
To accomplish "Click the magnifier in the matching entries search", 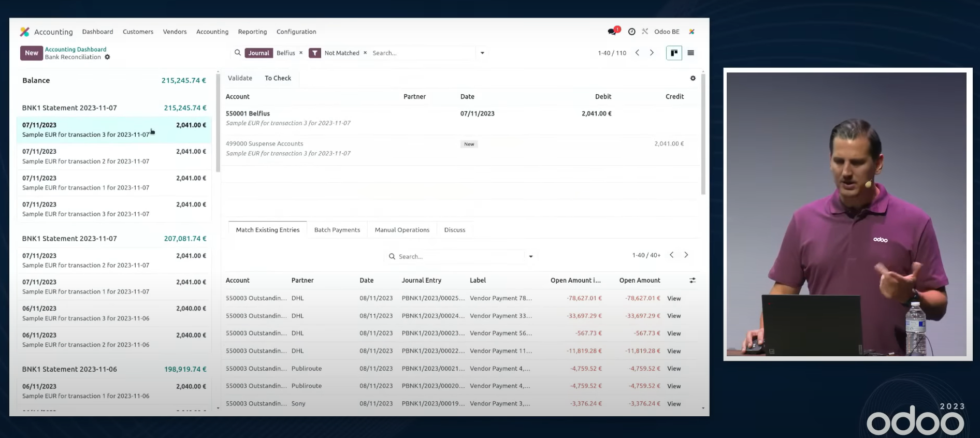I will click(x=392, y=256).
